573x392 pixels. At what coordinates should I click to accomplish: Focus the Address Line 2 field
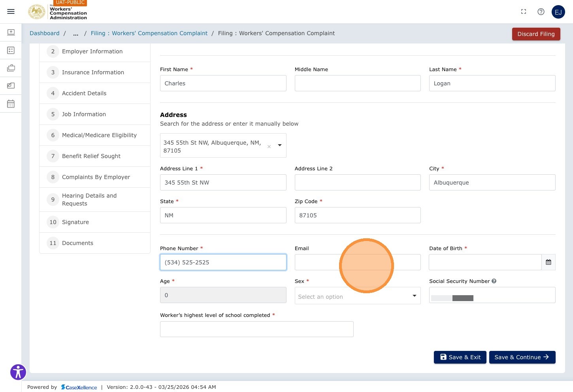coord(358,183)
